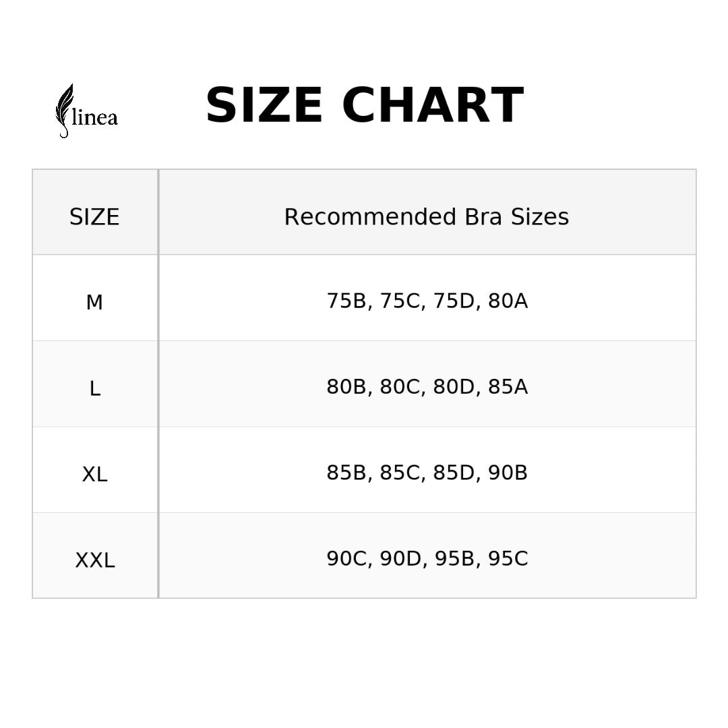Click the 90C size in XXL row

(x=346, y=559)
